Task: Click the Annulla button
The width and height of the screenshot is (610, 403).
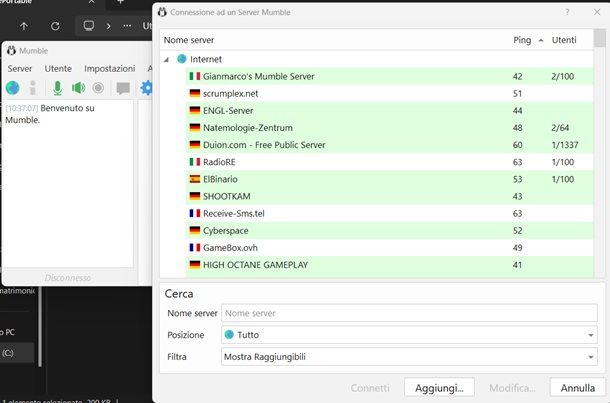Action: (x=578, y=388)
